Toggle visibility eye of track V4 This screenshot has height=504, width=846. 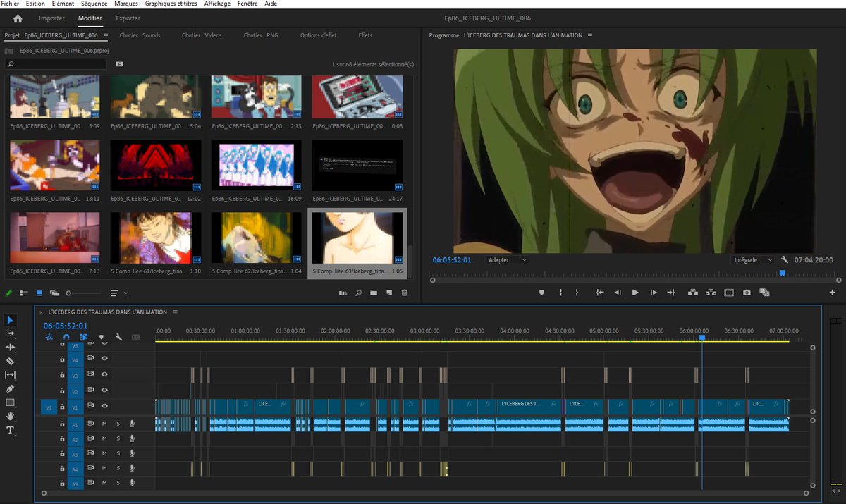coord(104,359)
